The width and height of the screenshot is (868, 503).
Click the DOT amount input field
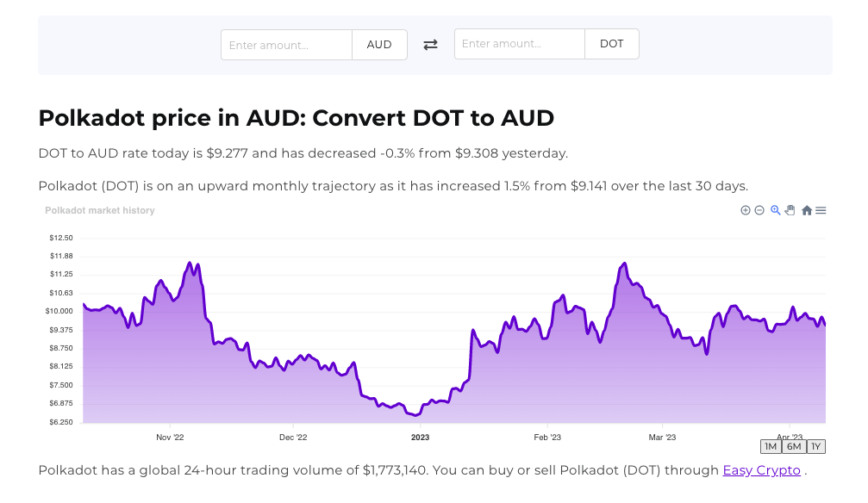(x=519, y=44)
